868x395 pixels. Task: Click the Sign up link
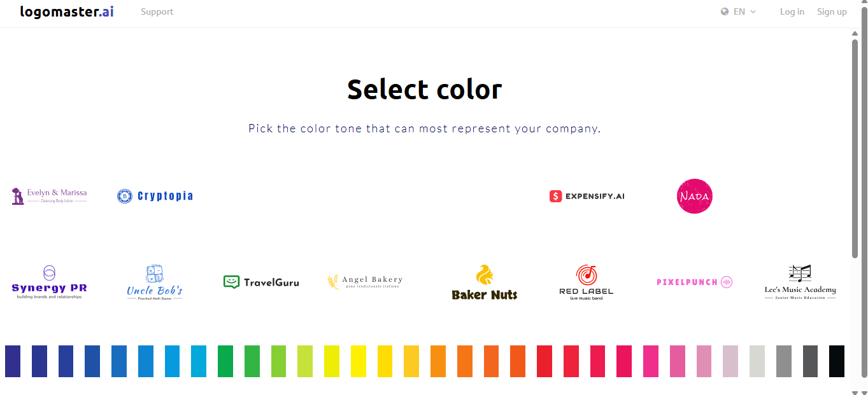click(832, 11)
